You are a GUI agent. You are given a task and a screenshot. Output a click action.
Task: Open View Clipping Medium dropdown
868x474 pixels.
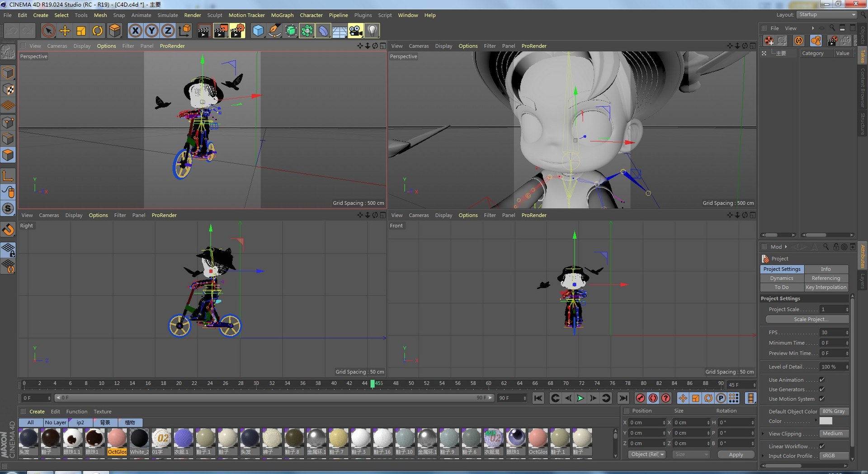tap(835, 434)
